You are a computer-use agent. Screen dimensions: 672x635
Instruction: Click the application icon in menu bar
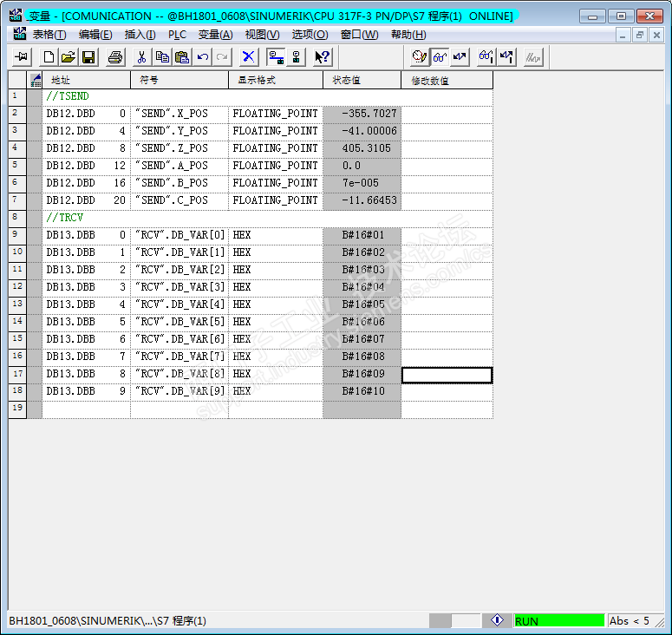click(19, 35)
